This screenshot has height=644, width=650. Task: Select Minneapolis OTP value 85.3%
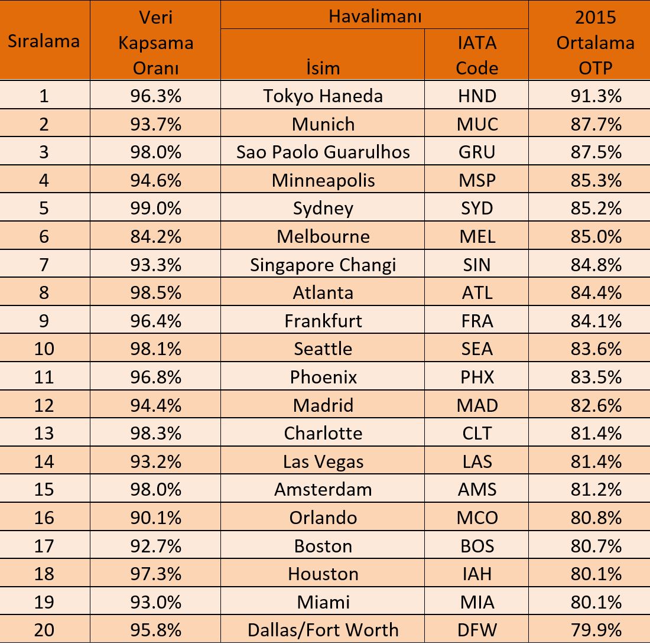[590, 180]
